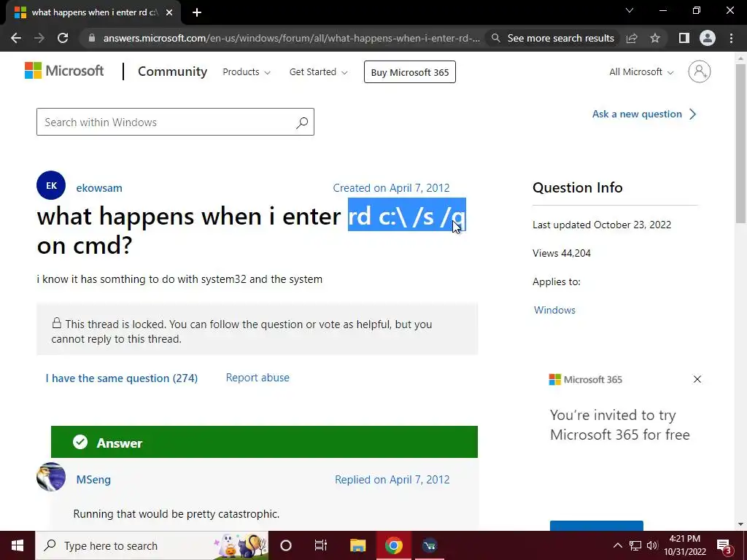Click the Chrome icon in taskbar
The width and height of the screenshot is (747, 560).
393,545
